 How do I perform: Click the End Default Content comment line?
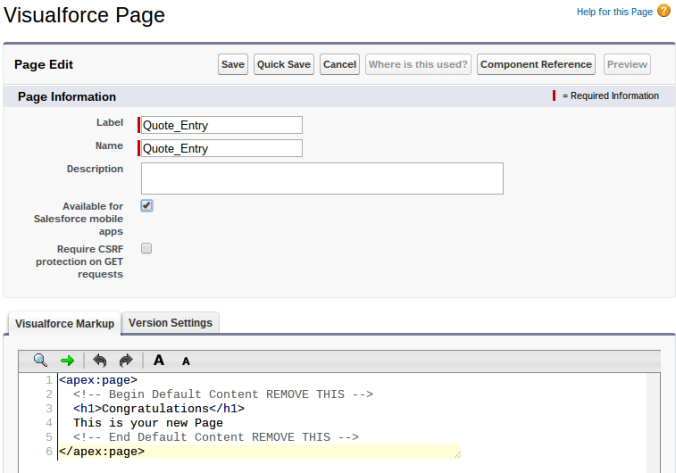coord(216,437)
